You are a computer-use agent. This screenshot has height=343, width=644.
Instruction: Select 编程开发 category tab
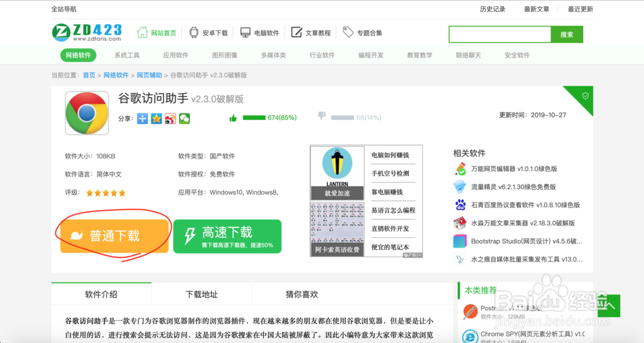pos(371,55)
